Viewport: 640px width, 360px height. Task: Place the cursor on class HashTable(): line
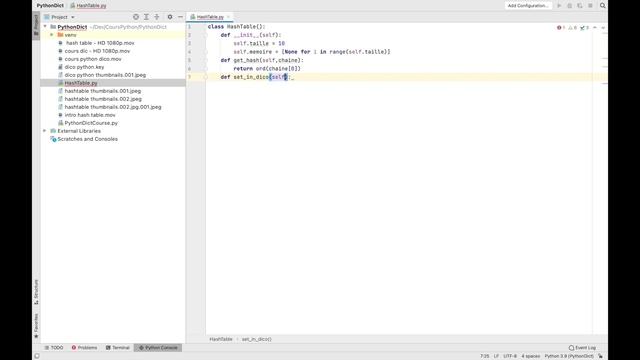tap(236, 27)
